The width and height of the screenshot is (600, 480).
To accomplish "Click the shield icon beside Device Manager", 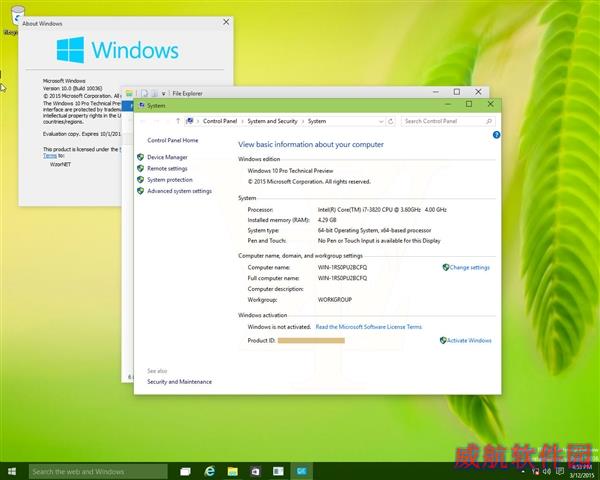I will tap(140, 157).
